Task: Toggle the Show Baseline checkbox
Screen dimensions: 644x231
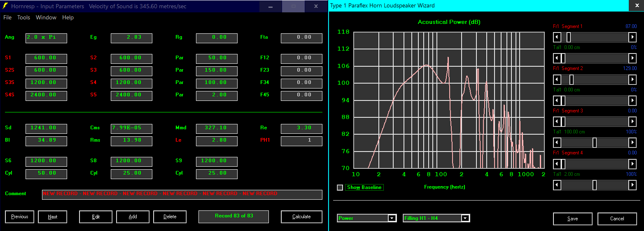Action: 340,187
